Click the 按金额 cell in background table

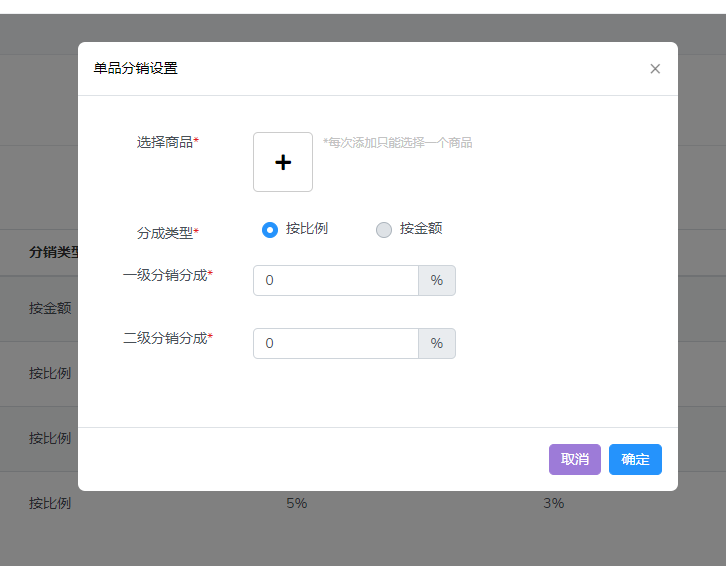50,308
